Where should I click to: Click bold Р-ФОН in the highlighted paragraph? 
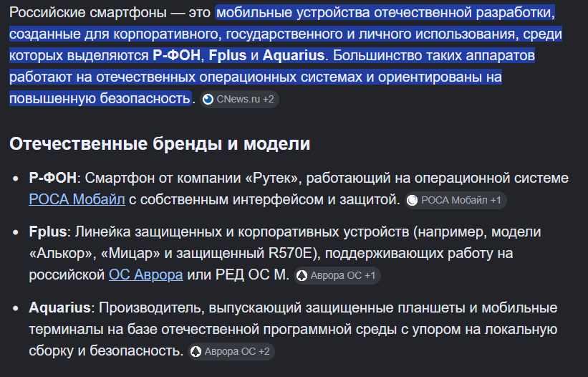click(176, 55)
